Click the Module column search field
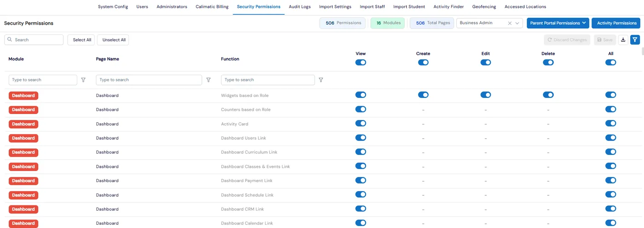This screenshot has height=228, width=644. coord(43,80)
